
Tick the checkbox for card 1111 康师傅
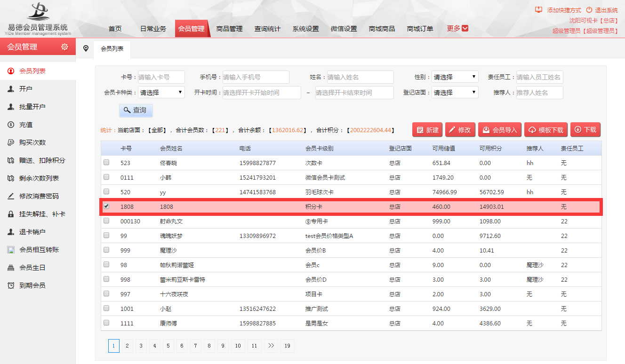pos(106,323)
